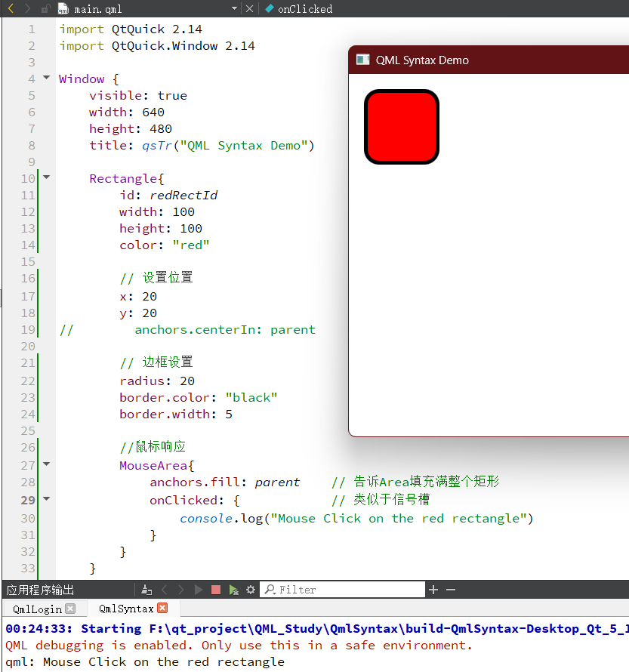This screenshot has height=672, width=629.
Task: Click 'Rectangle' keyword on line 10
Action: 123,179
